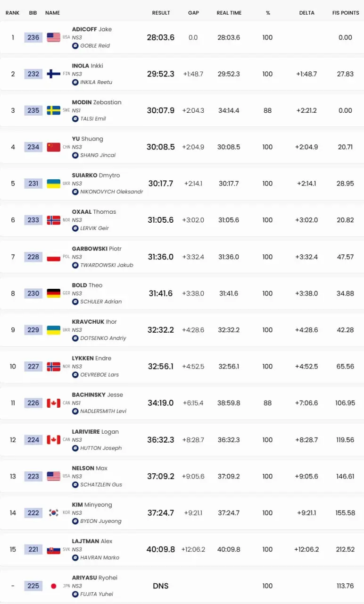
Task: Click the Germany flag next to Bold Theo
Action: coord(54,294)
